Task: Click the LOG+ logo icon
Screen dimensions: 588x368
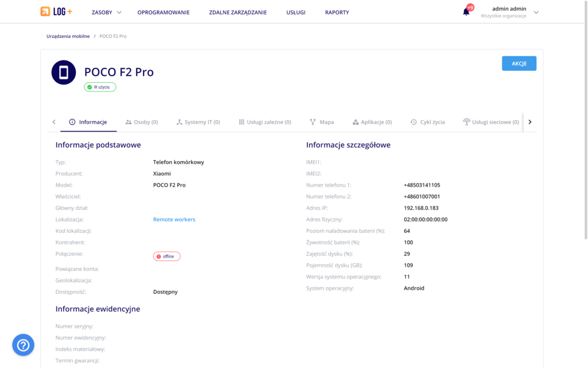Action: 45,11
